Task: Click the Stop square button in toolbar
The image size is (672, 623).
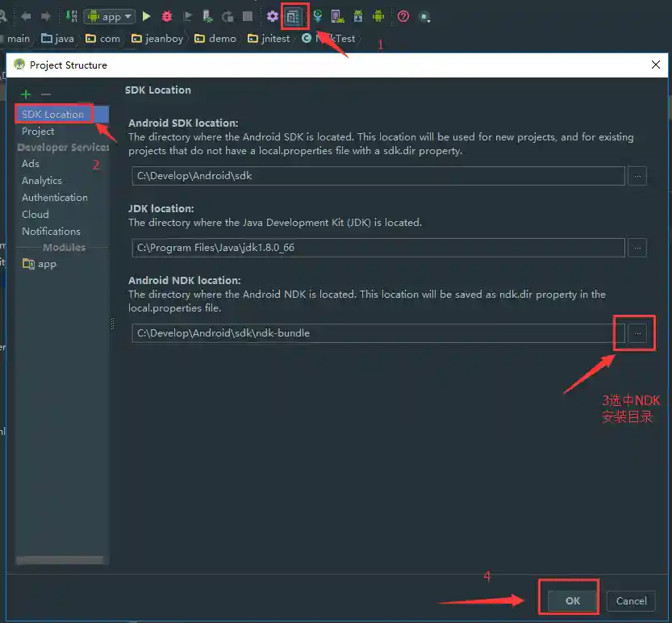Action: [x=248, y=16]
